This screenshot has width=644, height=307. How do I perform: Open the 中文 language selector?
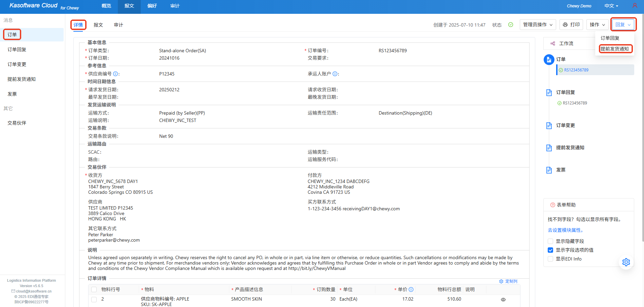(x=611, y=6)
